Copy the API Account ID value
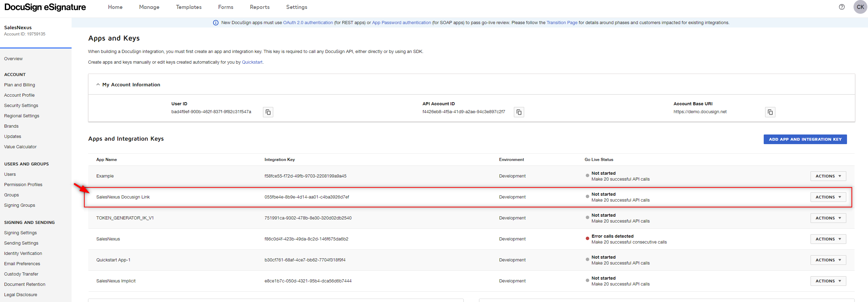 click(x=519, y=112)
